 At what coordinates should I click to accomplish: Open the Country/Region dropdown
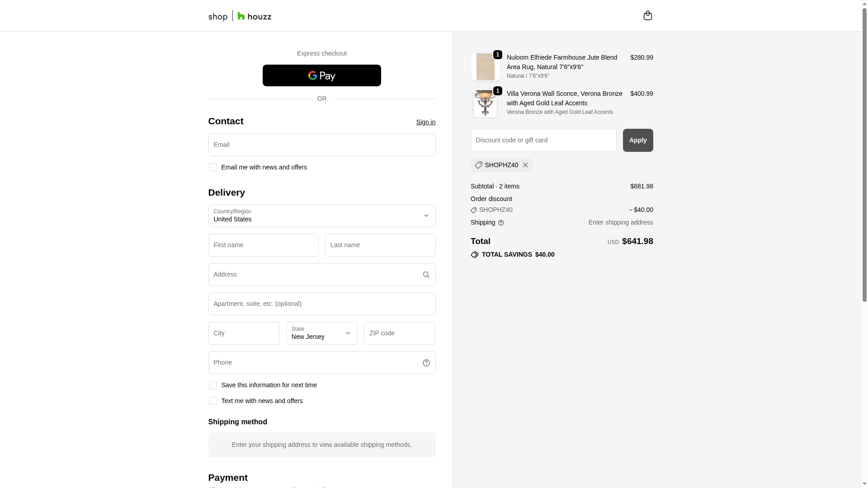tap(321, 216)
